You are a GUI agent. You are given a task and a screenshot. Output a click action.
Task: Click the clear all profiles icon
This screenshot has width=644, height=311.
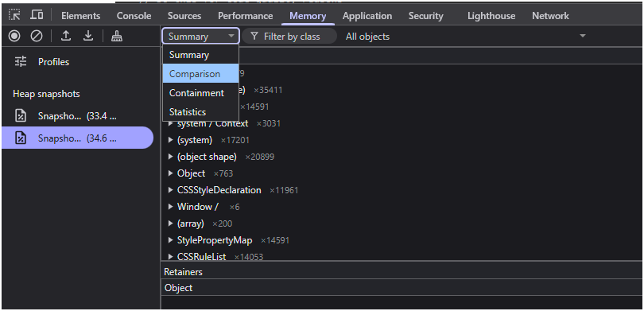(x=37, y=36)
